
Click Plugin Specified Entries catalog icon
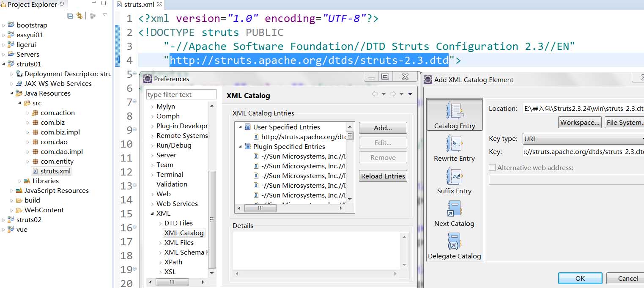click(x=248, y=147)
